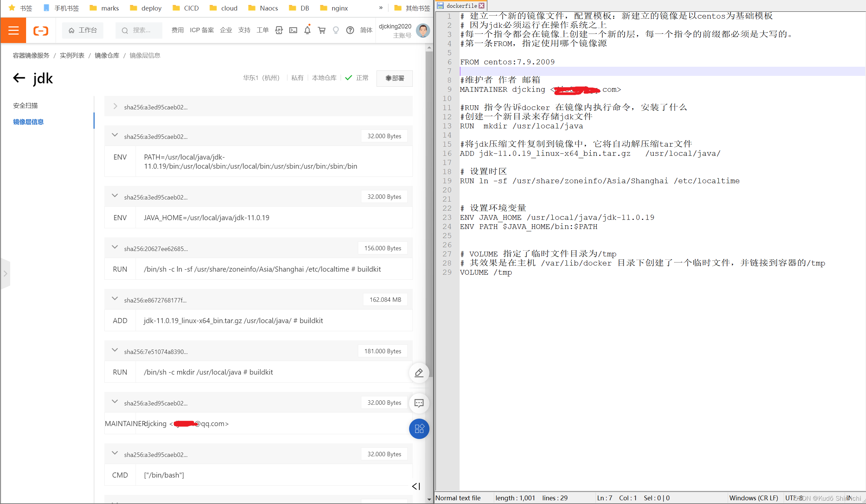Click the floating pencil edit icon

pyautogui.click(x=419, y=373)
